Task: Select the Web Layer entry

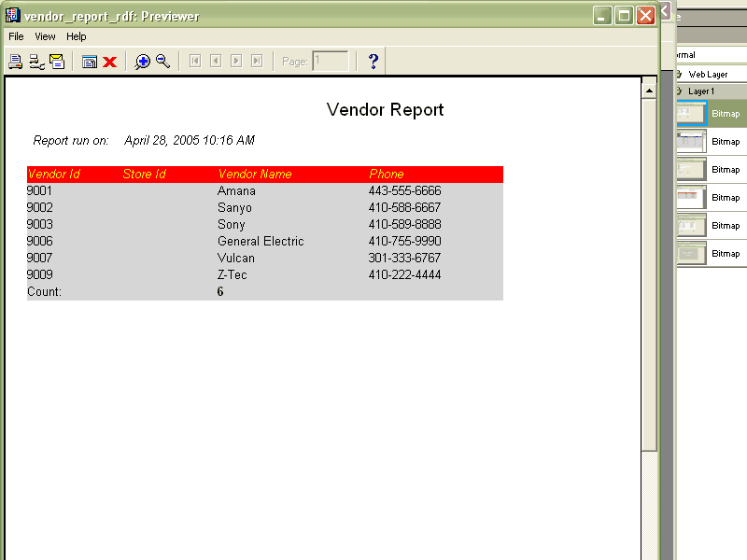Action: (708, 74)
